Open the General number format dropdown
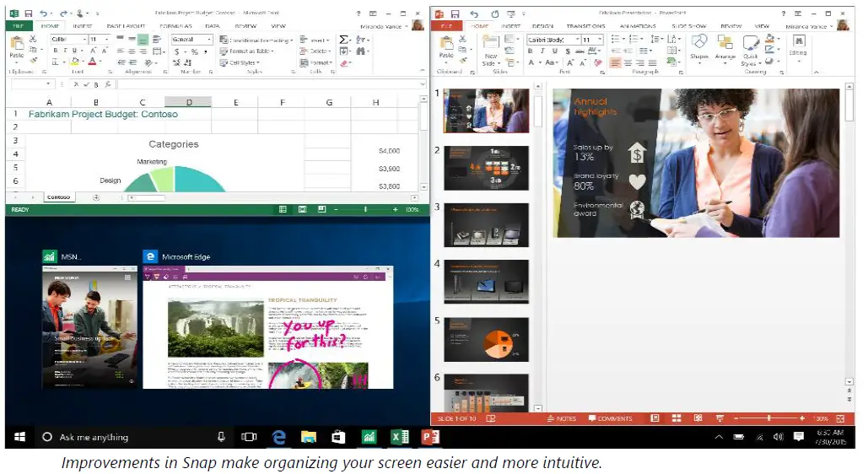 [208, 40]
